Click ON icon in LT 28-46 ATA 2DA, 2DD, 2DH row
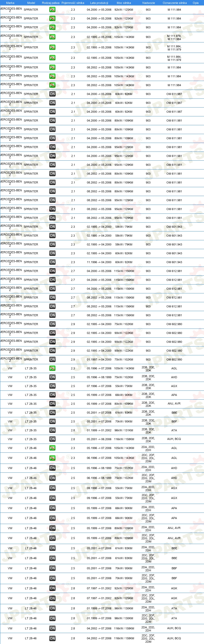Image resolution: width=204 pixels, height=644 pixels. coord(52,608)
